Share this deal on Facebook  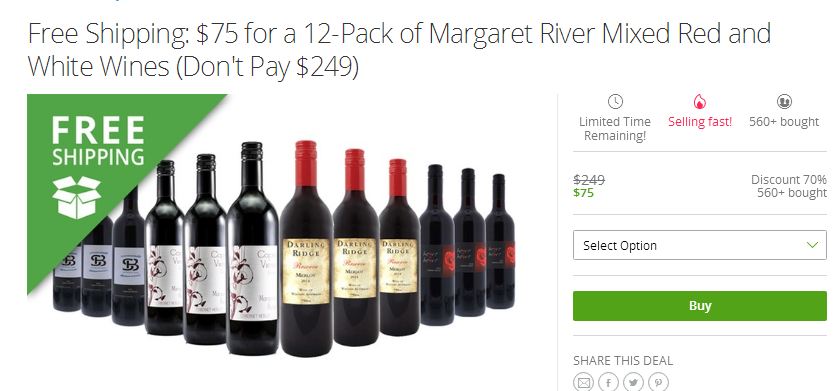click(x=608, y=382)
